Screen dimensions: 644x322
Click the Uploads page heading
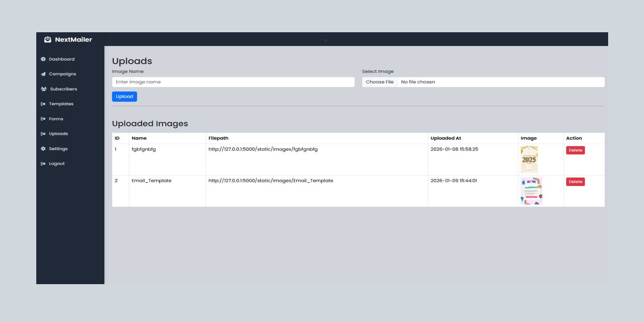[132, 61]
